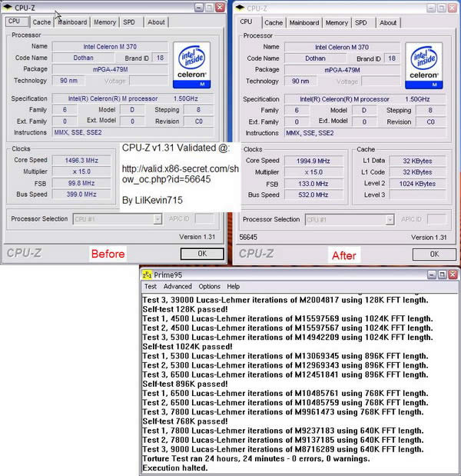Open Prime95 Advanced menu

pyautogui.click(x=177, y=286)
